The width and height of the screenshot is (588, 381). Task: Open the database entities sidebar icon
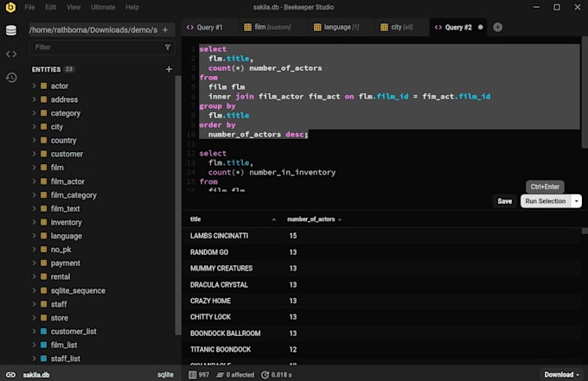click(11, 30)
